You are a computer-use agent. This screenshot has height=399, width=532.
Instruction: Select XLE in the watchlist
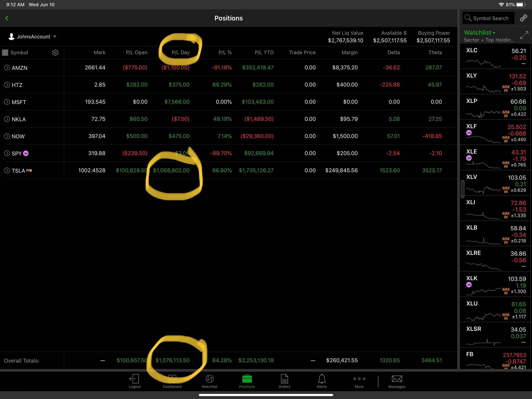point(496,158)
